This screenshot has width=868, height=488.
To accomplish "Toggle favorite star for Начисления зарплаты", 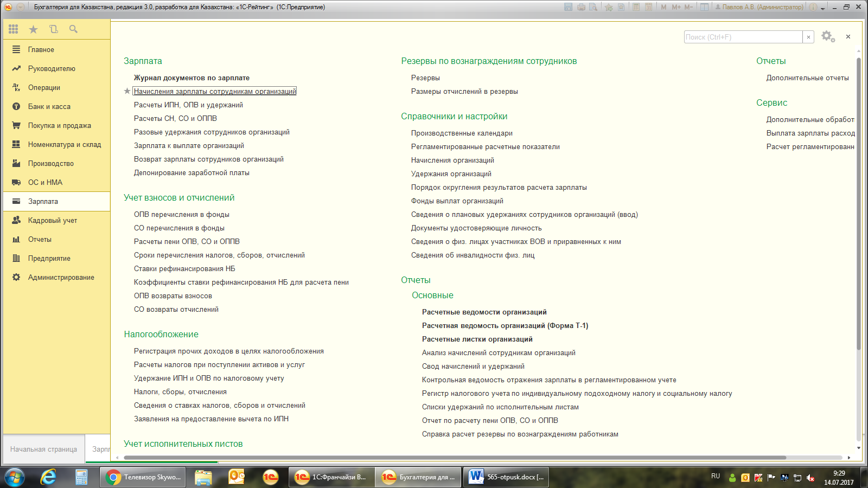I will (127, 91).
